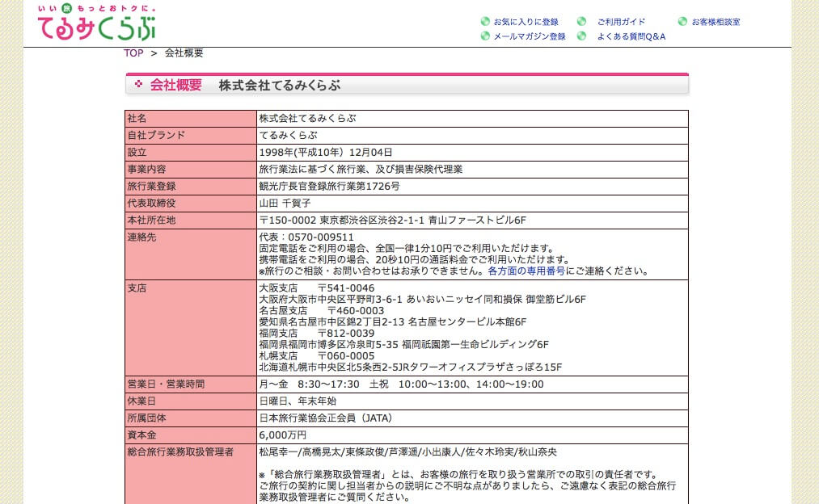Click registration 観光庁長官登録旅行業第1726号
The image size is (819, 504).
330,187
